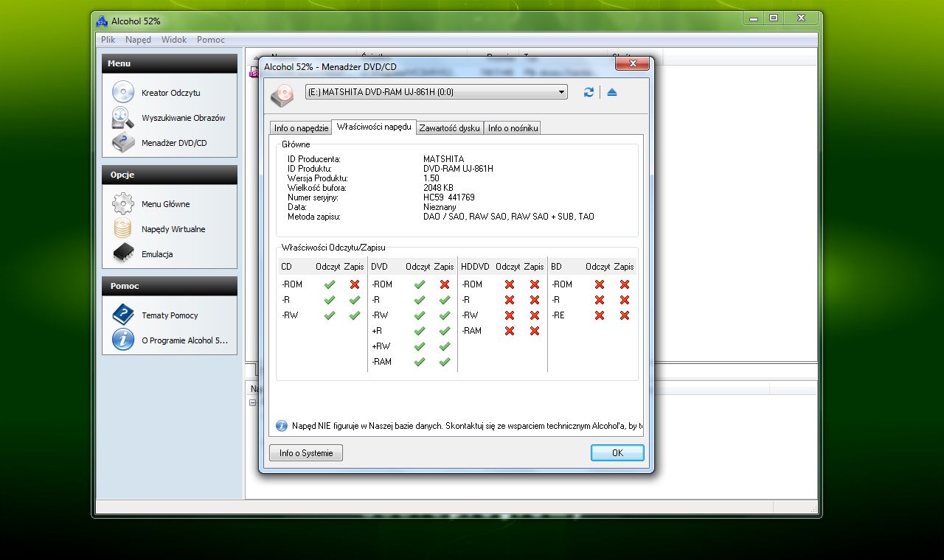Click DVD+RW Odczyt green check mark
Viewport: 944px width, 560px height.
pos(420,346)
